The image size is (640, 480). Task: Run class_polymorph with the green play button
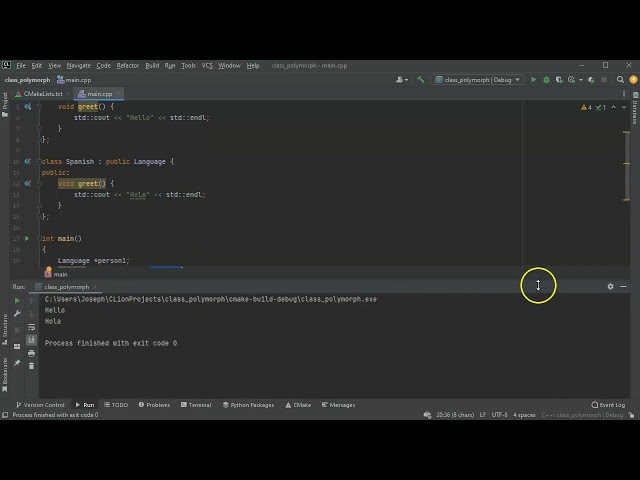(533, 80)
